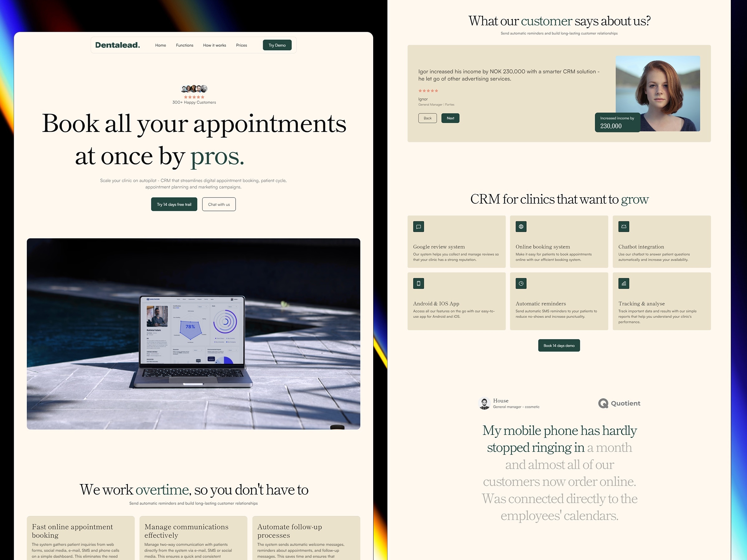Screen dimensions: 747x560
Task: Click the Chat with us link
Action: [x=218, y=204]
